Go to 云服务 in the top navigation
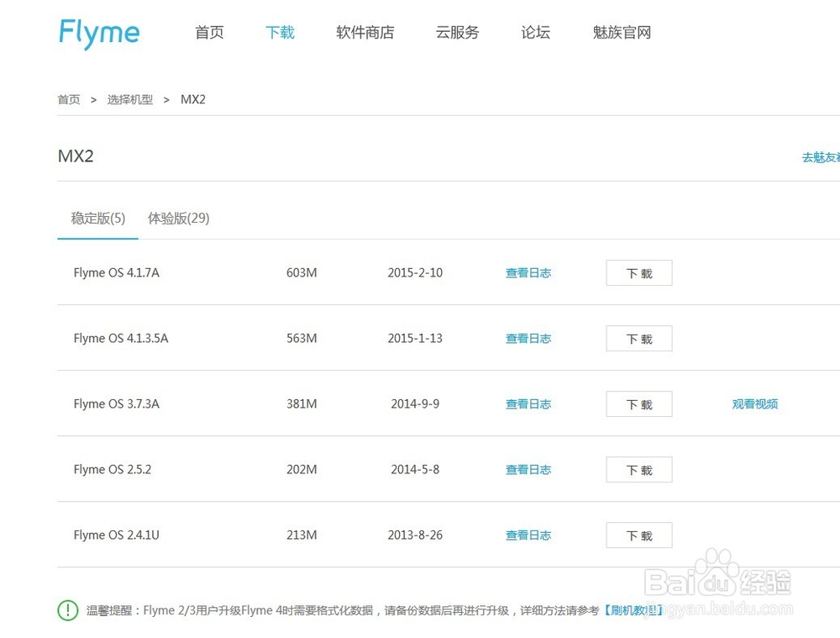This screenshot has height=638, width=840. pos(457,32)
